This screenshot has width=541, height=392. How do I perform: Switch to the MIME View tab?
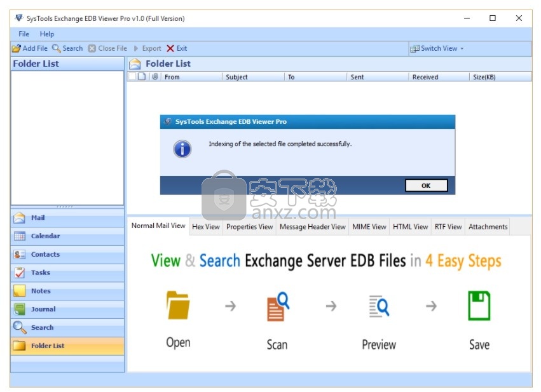click(369, 227)
